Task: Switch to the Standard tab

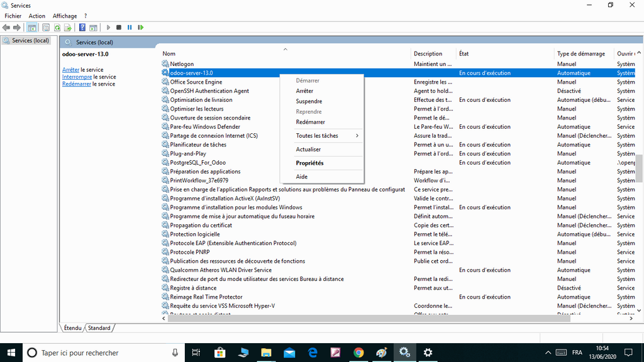Action: point(99,328)
